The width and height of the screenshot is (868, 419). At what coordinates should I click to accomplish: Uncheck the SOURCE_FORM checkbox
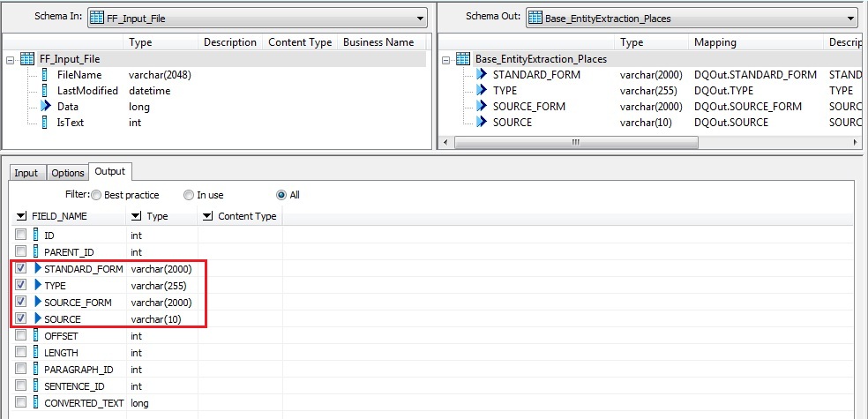click(21, 302)
